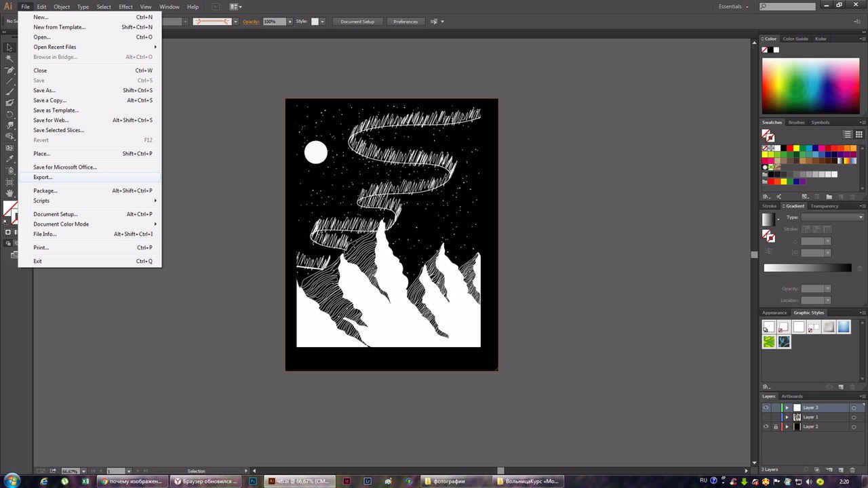Screen dimensions: 868x488
Task: Select the Paintbrush tool
Action: [9, 91]
